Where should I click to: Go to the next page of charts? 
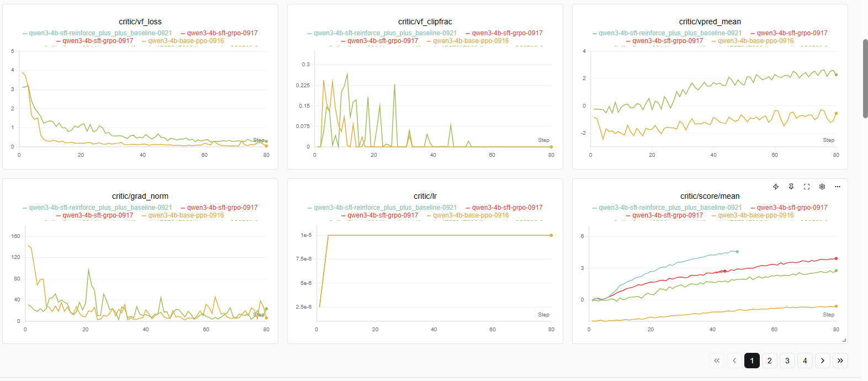(823, 361)
